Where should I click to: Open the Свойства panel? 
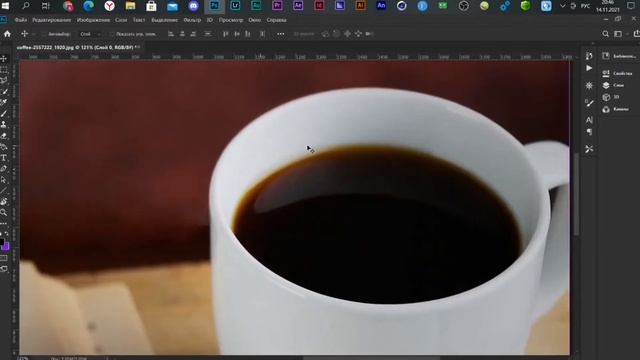(617, 73)
